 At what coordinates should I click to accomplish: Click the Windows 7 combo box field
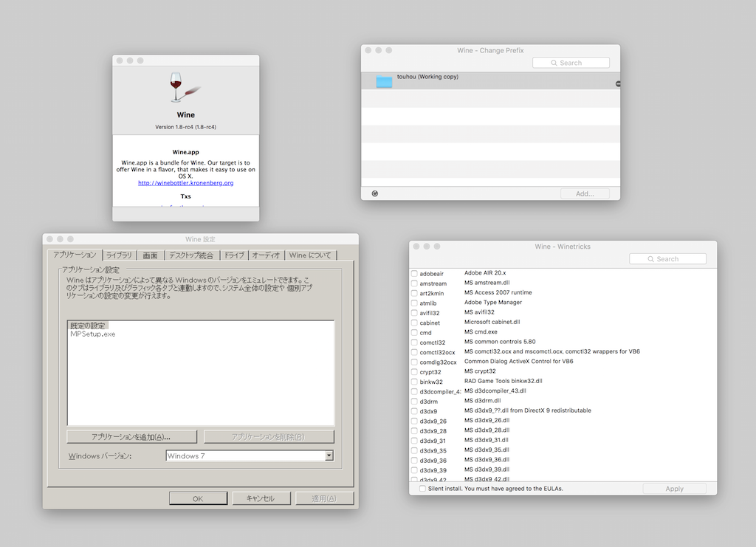coord(250,455)
